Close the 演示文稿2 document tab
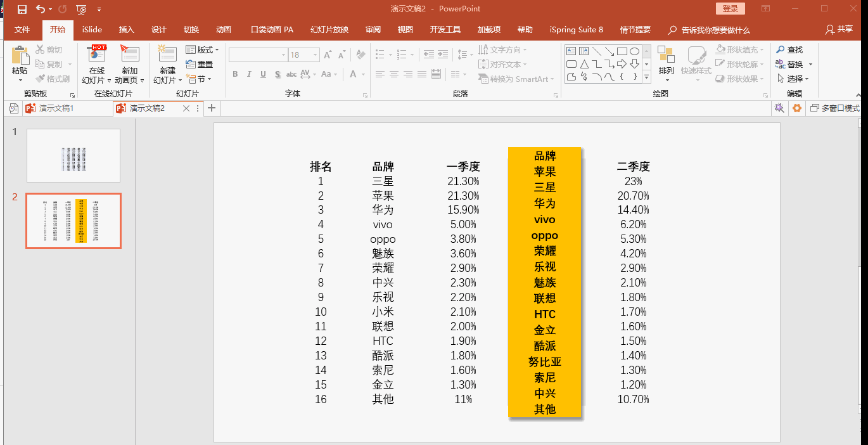This screenshot has height=445, width=868. (186, 108)
